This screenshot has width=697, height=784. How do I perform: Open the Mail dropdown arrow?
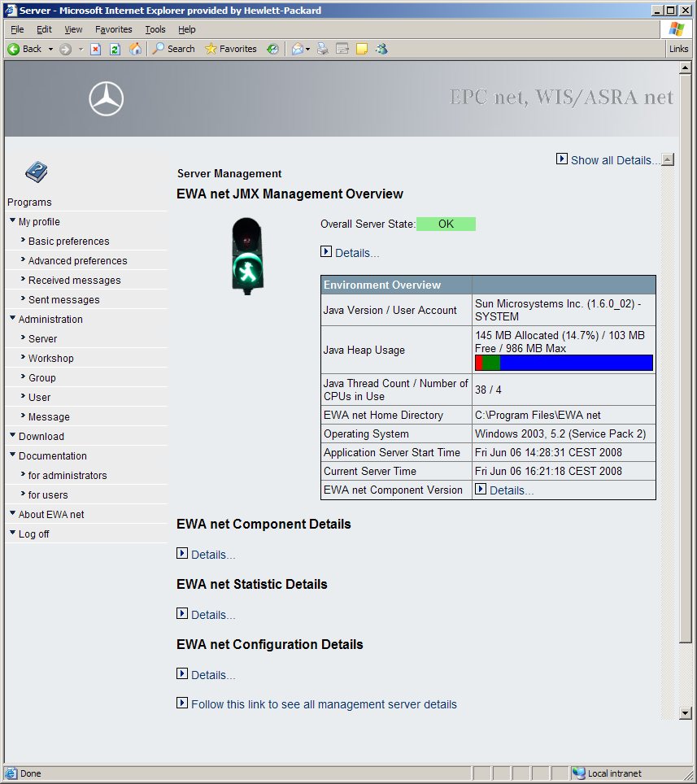pos(307,49)
